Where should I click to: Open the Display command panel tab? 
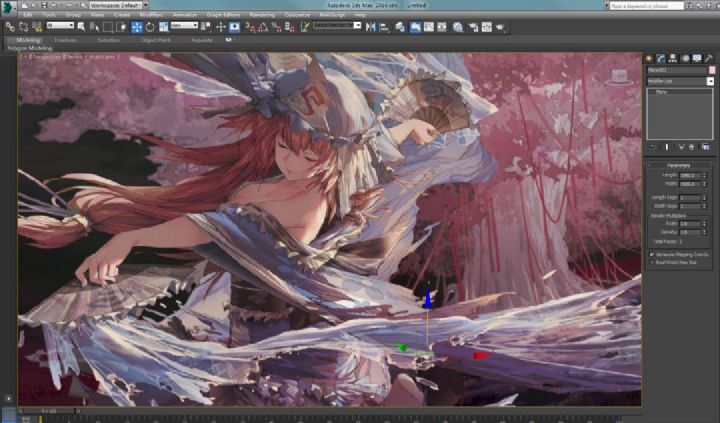click(697, 58)
